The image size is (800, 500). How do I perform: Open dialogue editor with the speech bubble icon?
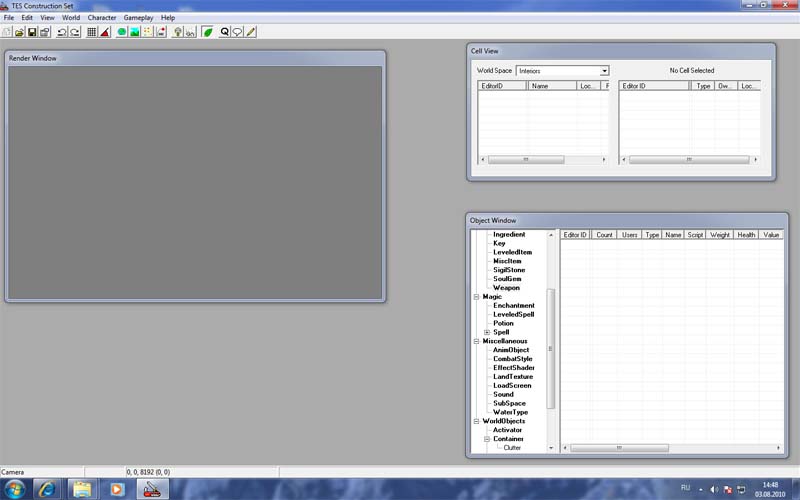(x=237, y=32)
